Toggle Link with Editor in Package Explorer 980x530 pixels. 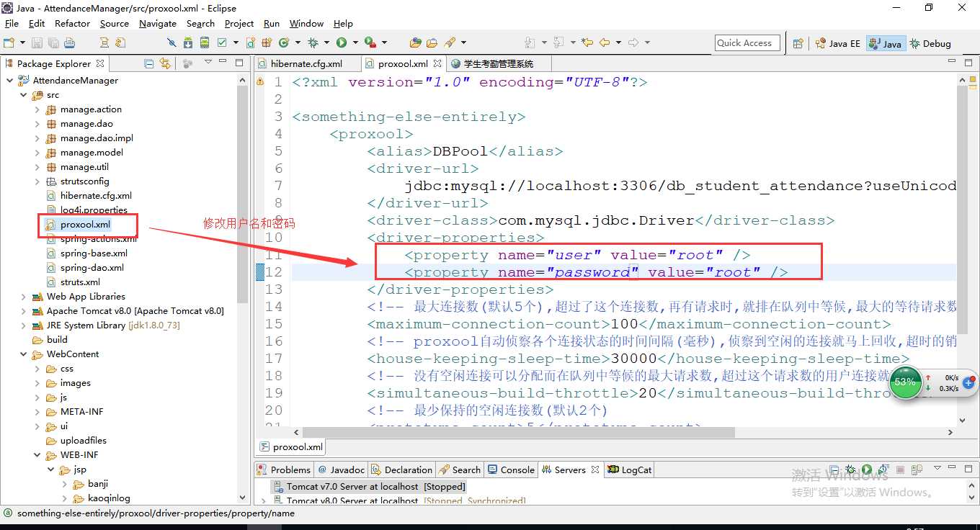165,63
